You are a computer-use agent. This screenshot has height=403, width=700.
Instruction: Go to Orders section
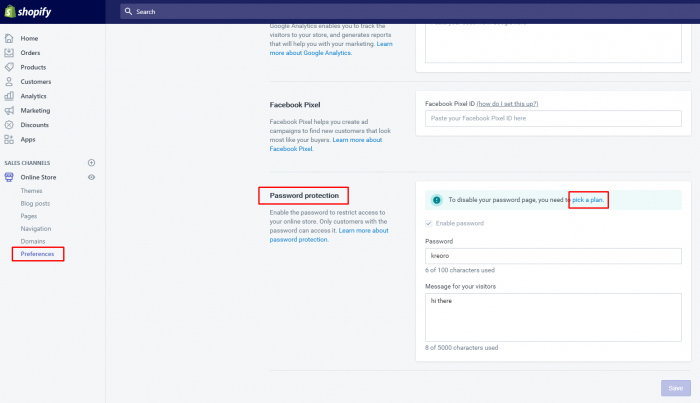(30, 53)
